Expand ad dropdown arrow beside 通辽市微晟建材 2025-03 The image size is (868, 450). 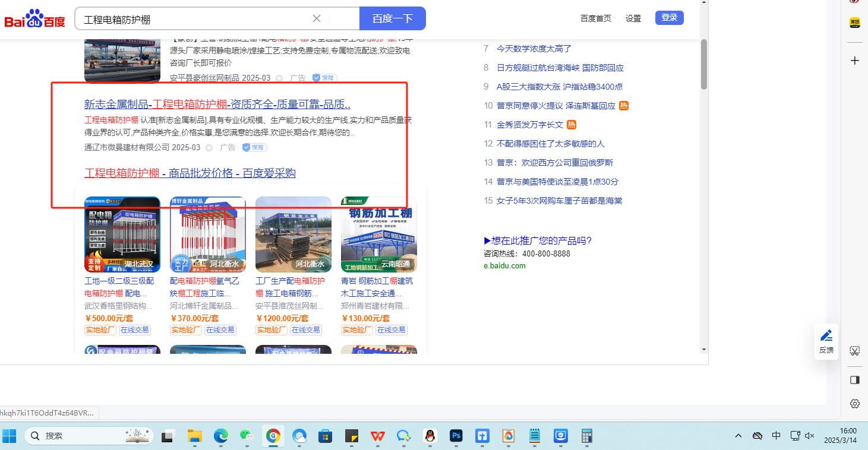tap(209, 148)
